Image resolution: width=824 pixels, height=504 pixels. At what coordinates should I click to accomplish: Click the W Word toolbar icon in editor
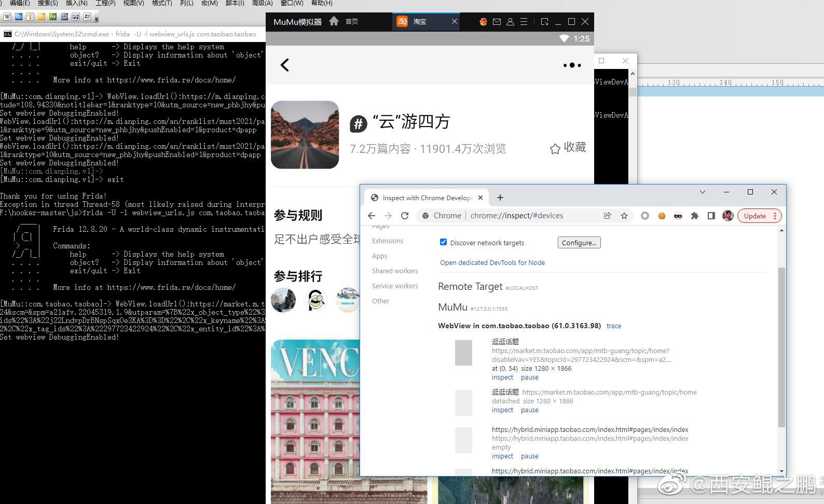pyautogui.click(x=7, y=17)
